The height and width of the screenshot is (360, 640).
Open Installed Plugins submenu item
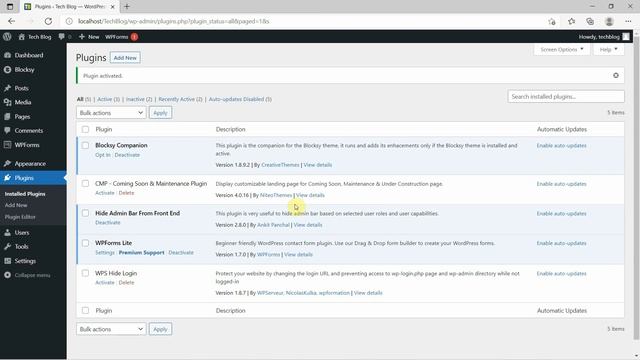(x=25, y=194)
